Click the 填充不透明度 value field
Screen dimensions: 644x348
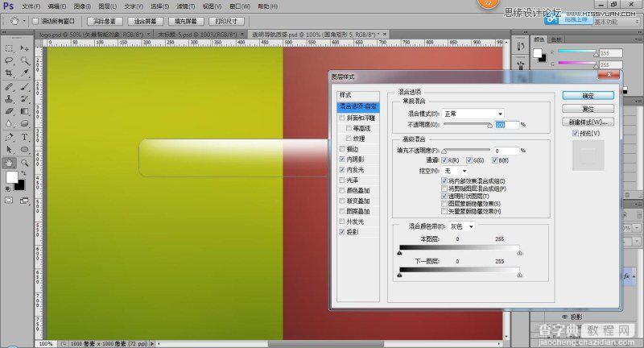coord(506,151)
